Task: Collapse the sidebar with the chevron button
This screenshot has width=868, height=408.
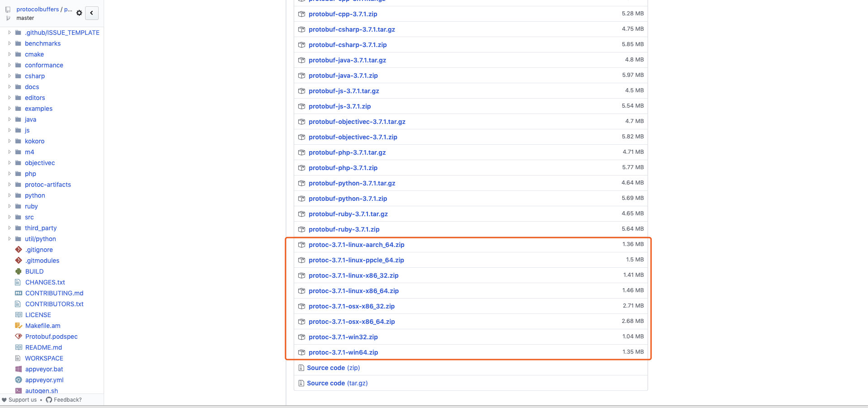Action: point(92,13)
